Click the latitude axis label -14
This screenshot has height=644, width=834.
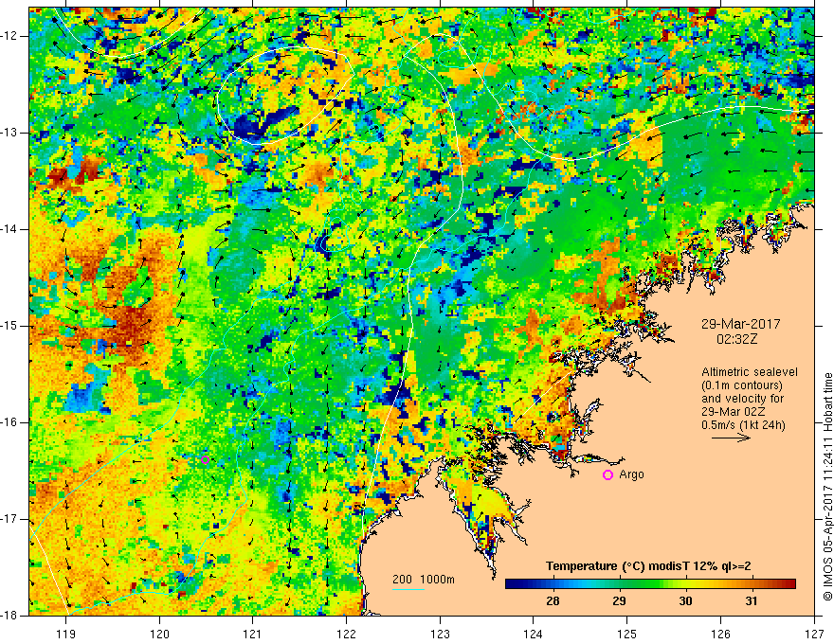[x=9, y=229]
